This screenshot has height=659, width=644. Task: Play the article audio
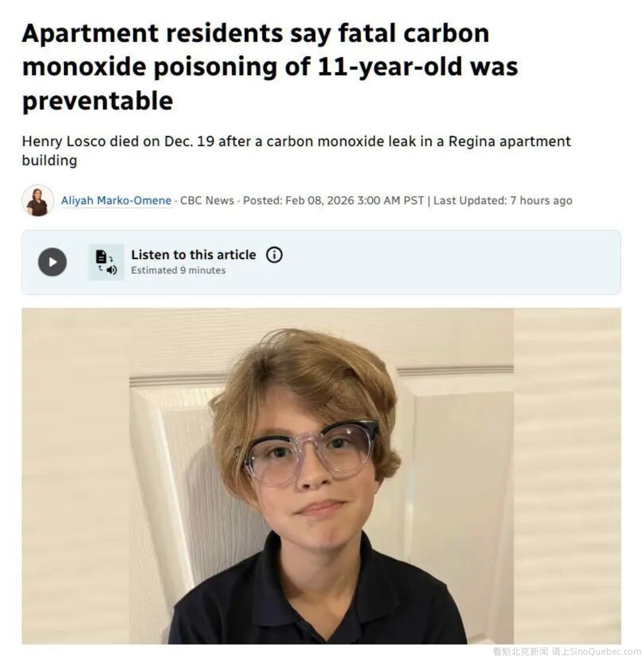52,262
